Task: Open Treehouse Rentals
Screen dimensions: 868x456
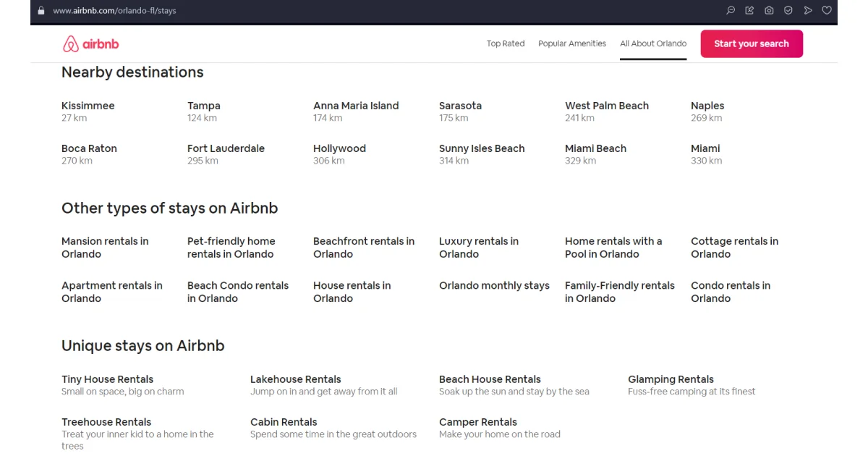Action: (137, 434)
